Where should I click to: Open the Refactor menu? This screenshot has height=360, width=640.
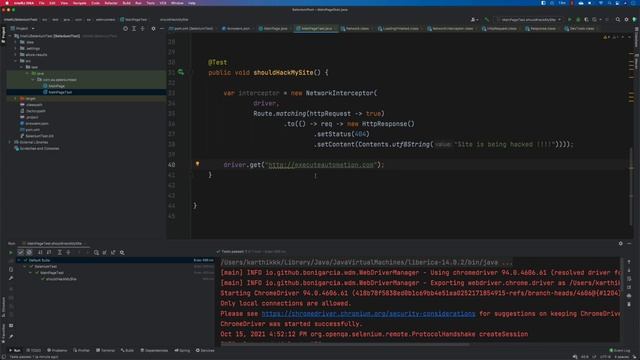point(111,3)
